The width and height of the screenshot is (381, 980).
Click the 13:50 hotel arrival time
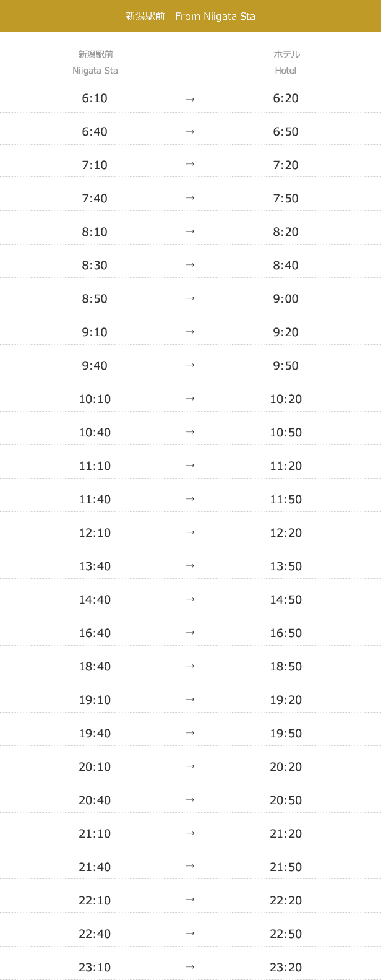(286, 566)
